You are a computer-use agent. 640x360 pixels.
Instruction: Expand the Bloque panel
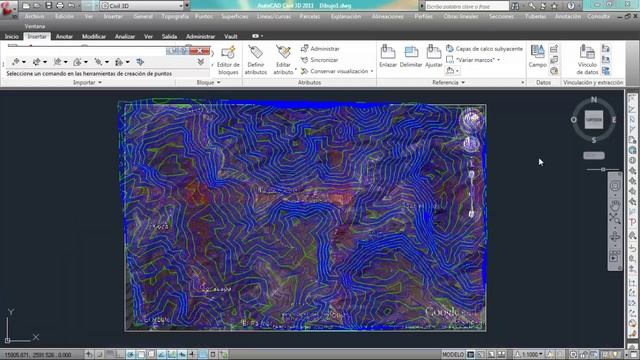point(209,82)
